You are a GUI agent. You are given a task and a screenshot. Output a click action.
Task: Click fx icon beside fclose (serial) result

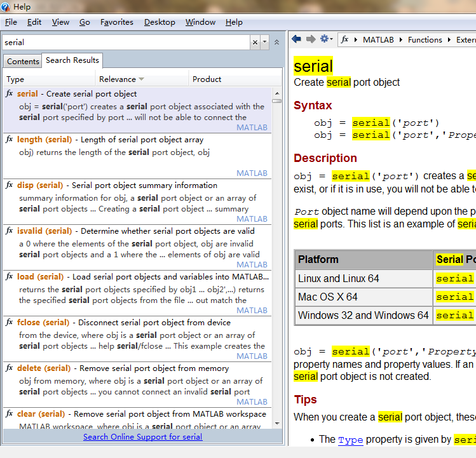tap(10, 323)
